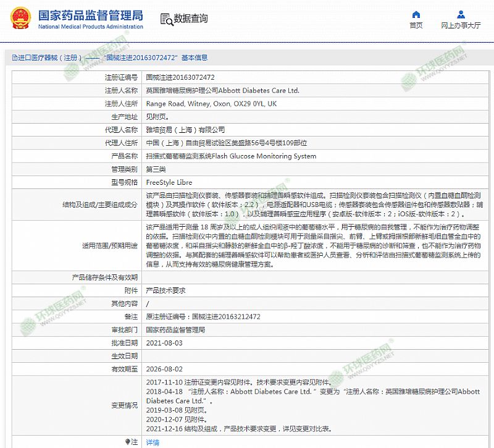Click the 网上办事大厅 person icon
The width and height of the screenshot is (494, 448).
pos(461,14)
